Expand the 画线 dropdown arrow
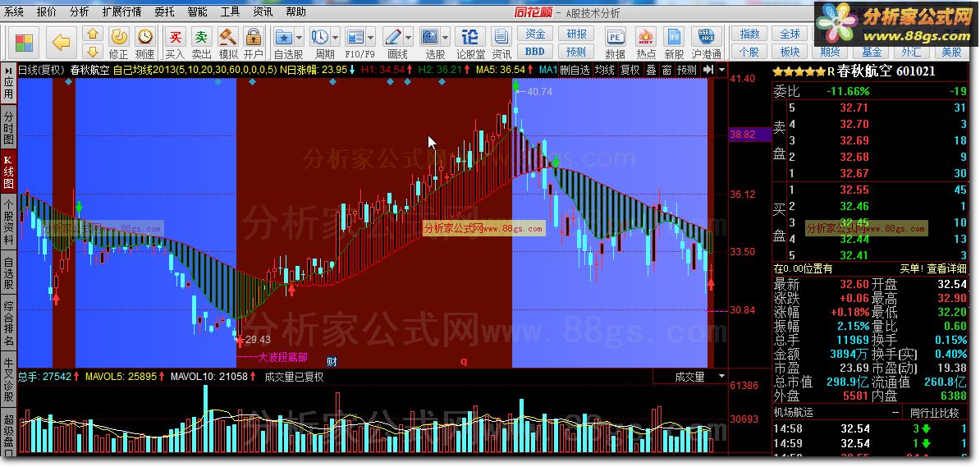The image size is (980, 467). (408, 37)
